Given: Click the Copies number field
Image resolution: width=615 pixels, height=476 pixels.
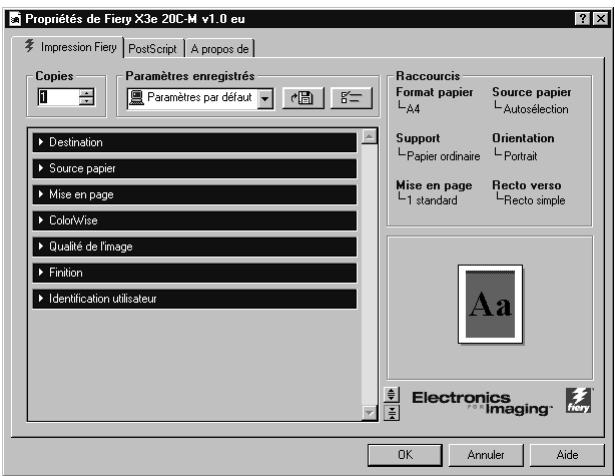Looking at the screenshot, I should tap(58, 97).
